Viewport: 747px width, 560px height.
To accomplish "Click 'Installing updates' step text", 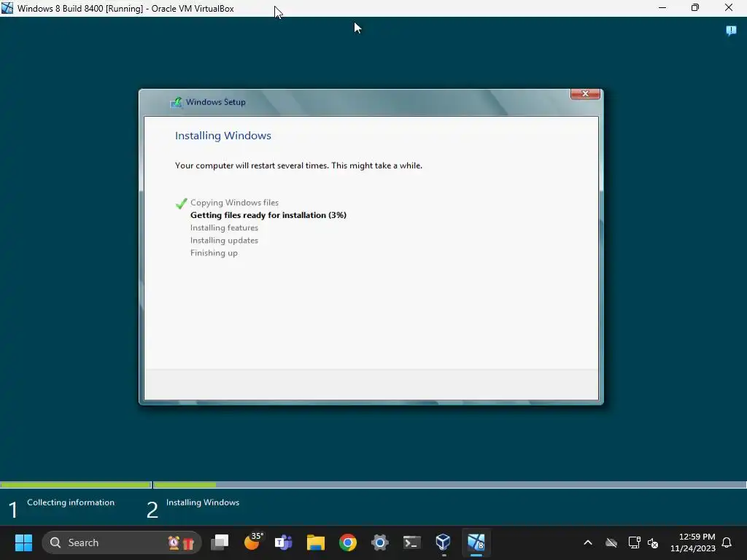I will coord(224,241).
